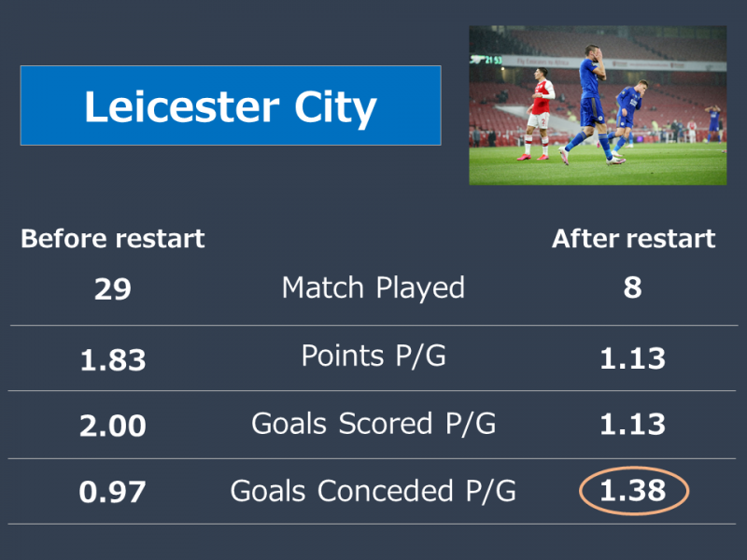Select the 2.00 goals scored value
Image resolution: width=747 pixels, height=560 pixels.
(113, 426)
